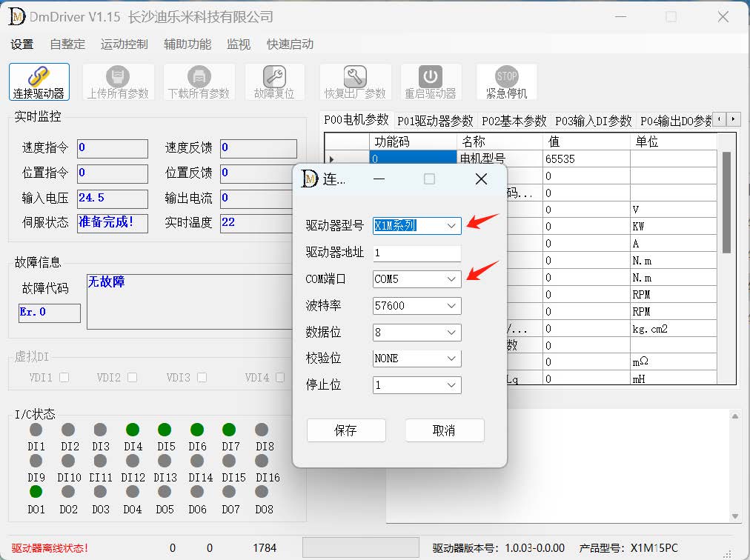The height and width of the screenshot is (560, 750).
Task: Click the DI16 gray indicator light
Action: click(262, 461)
